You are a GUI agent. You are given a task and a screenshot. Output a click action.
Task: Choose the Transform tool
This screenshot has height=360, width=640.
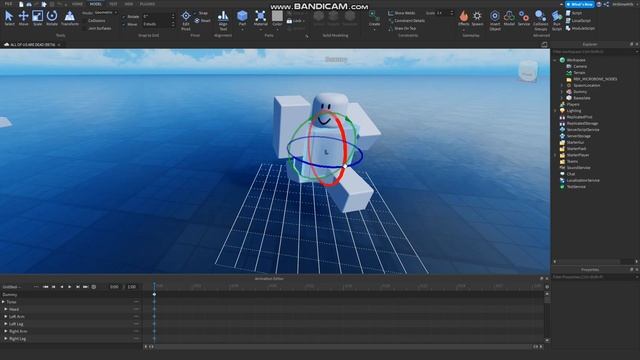(70, 18)
